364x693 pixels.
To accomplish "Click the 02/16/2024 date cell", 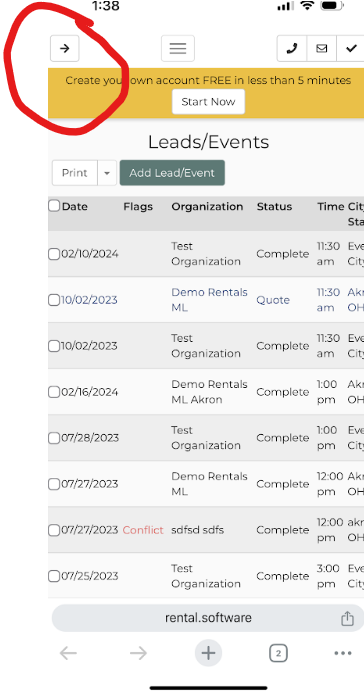I will click(x=90, y=392).
